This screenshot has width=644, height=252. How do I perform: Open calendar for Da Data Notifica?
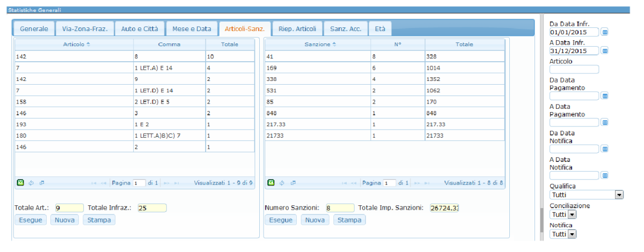click(x=605, y=149)
